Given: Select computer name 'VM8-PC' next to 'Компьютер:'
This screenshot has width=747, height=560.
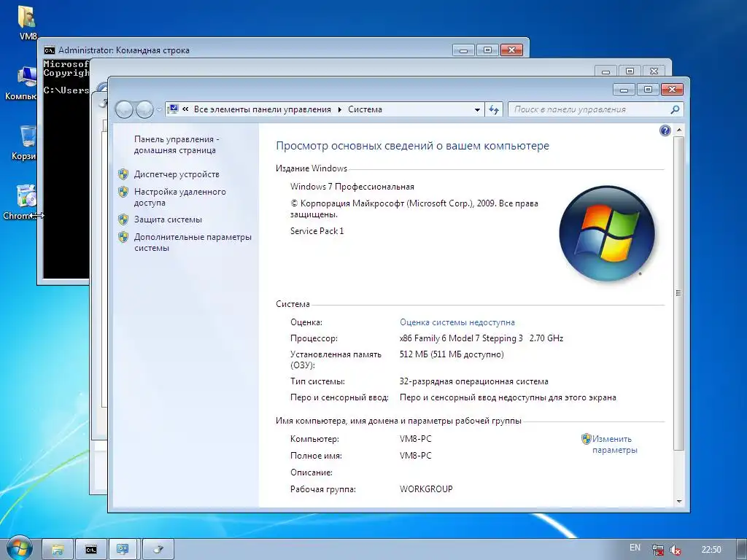Looking at the screenshot, I should 415,439.
